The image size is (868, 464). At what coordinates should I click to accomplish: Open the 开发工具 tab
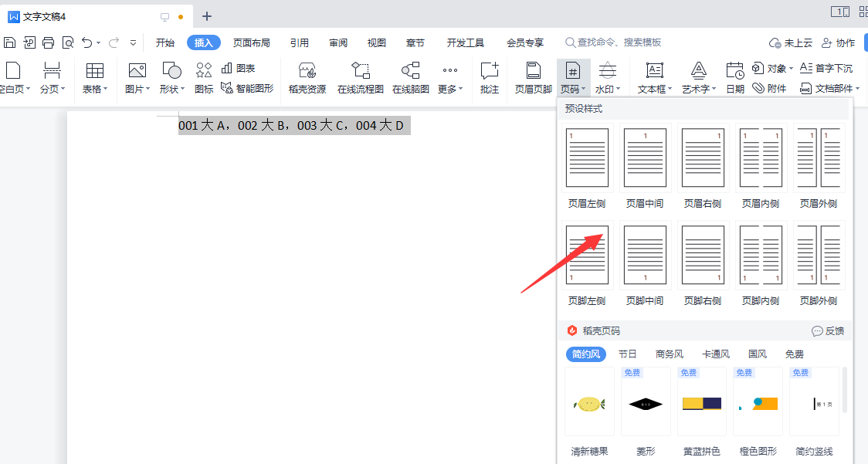[466, 42]
